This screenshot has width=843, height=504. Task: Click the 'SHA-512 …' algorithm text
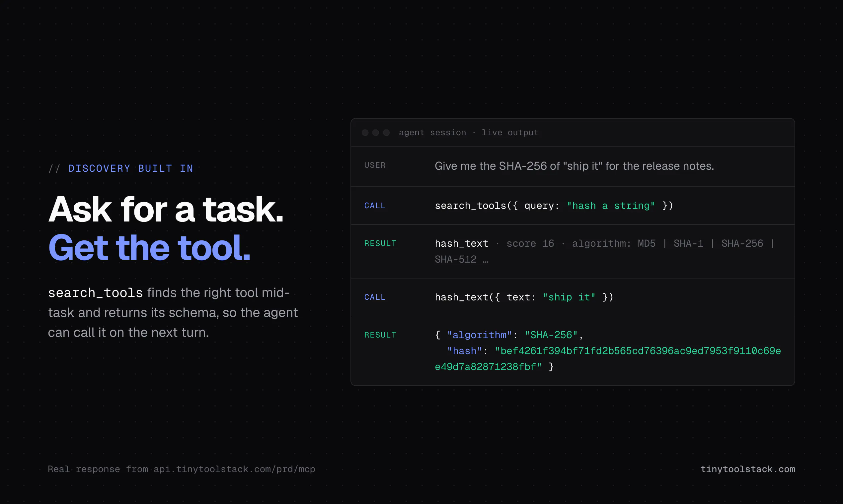pos(461,260)
